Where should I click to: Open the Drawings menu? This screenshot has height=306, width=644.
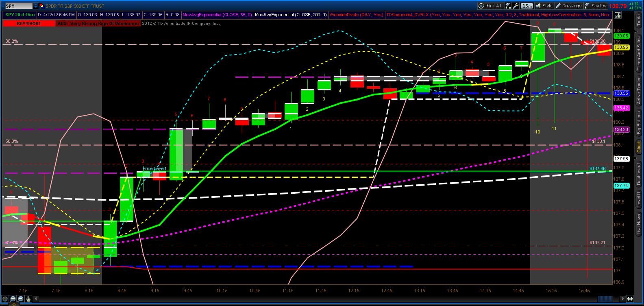tap(568, 6)
